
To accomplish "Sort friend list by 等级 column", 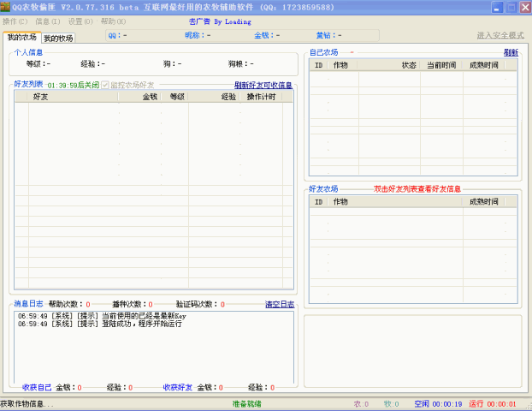I will [x=174, y=97].
